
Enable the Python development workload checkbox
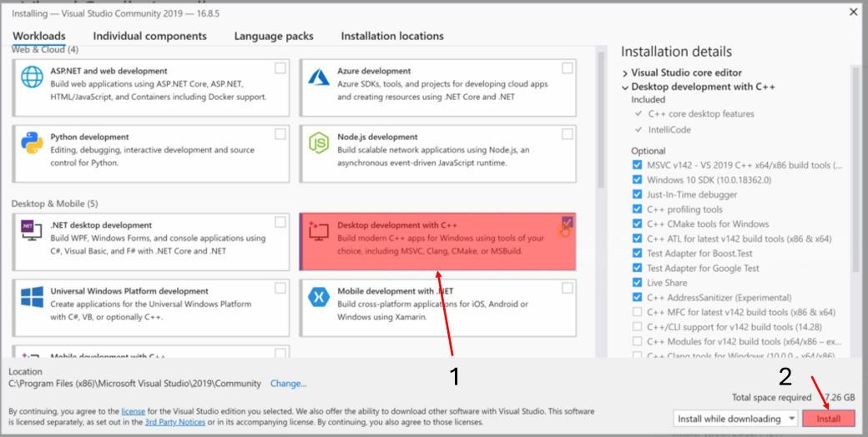coord(280,134)
